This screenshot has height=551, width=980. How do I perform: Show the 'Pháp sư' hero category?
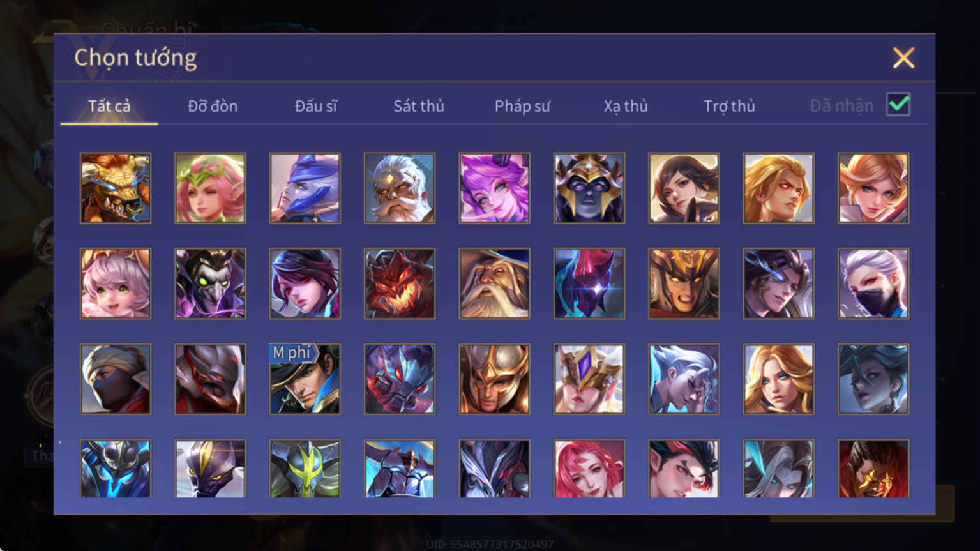(x=522, y=106)
